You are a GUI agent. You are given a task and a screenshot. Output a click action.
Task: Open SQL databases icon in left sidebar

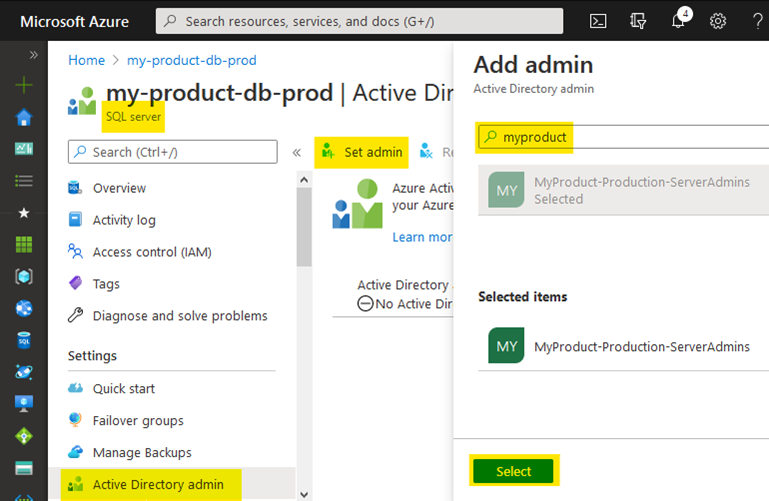coord(24,341)
